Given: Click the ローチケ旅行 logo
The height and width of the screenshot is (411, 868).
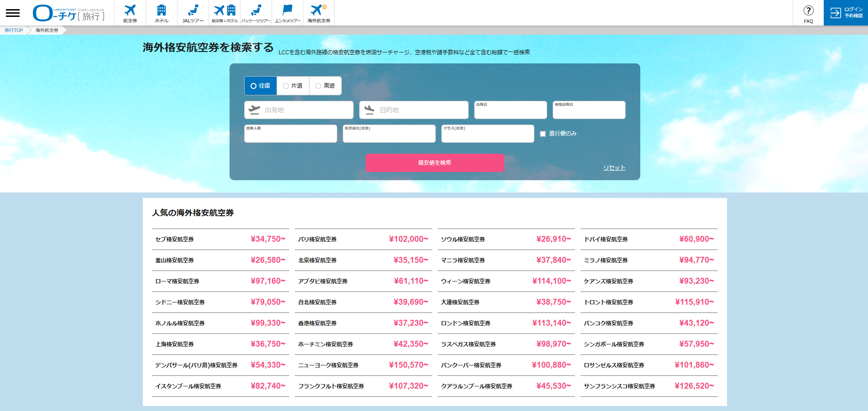Looking at the screenshot, I should coord(68,13).
